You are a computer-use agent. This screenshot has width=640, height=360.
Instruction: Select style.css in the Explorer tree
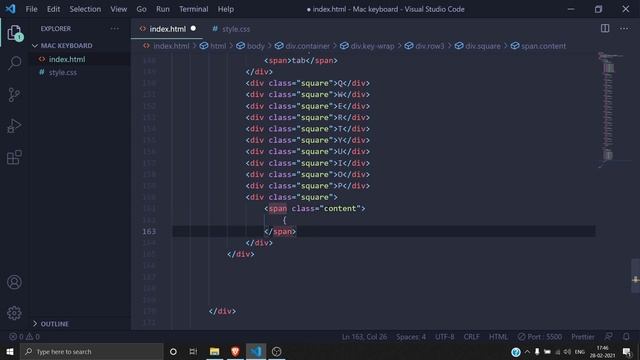80,73
